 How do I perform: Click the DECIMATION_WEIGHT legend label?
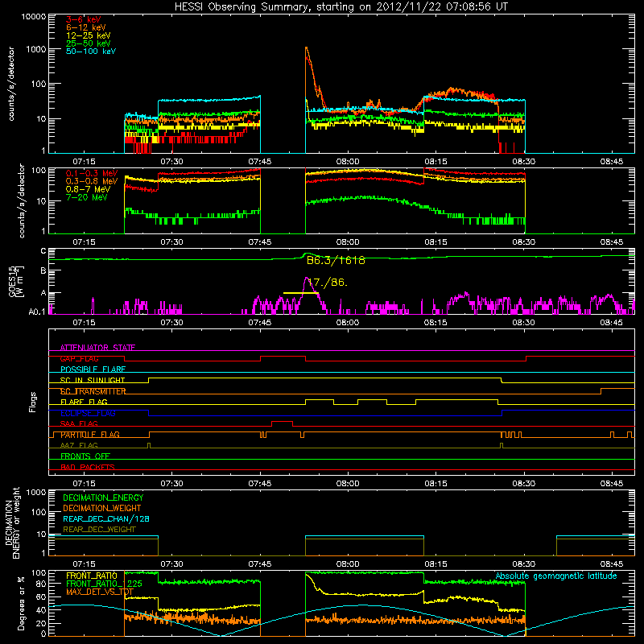tap(102, 508)
